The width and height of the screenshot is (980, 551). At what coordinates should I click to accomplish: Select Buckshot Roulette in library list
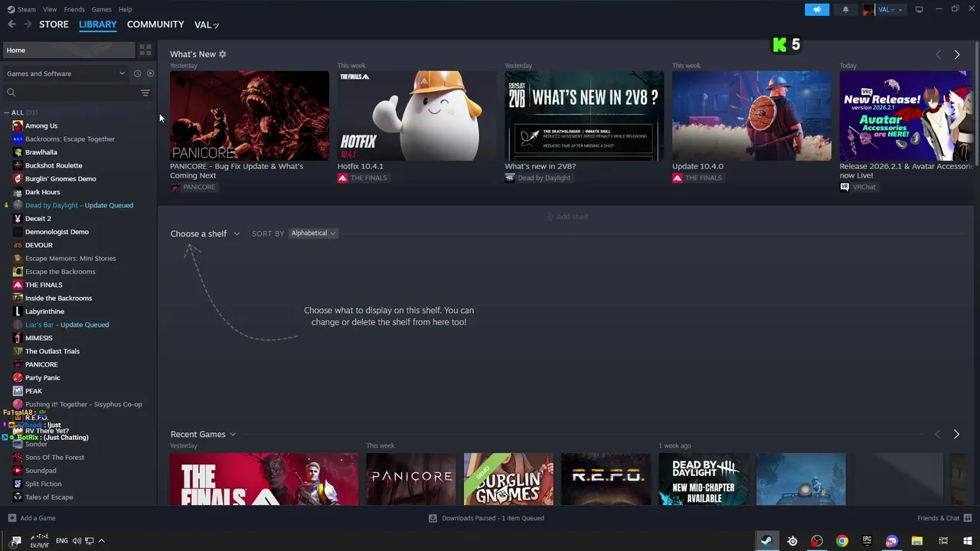click(x=54, y=165)
